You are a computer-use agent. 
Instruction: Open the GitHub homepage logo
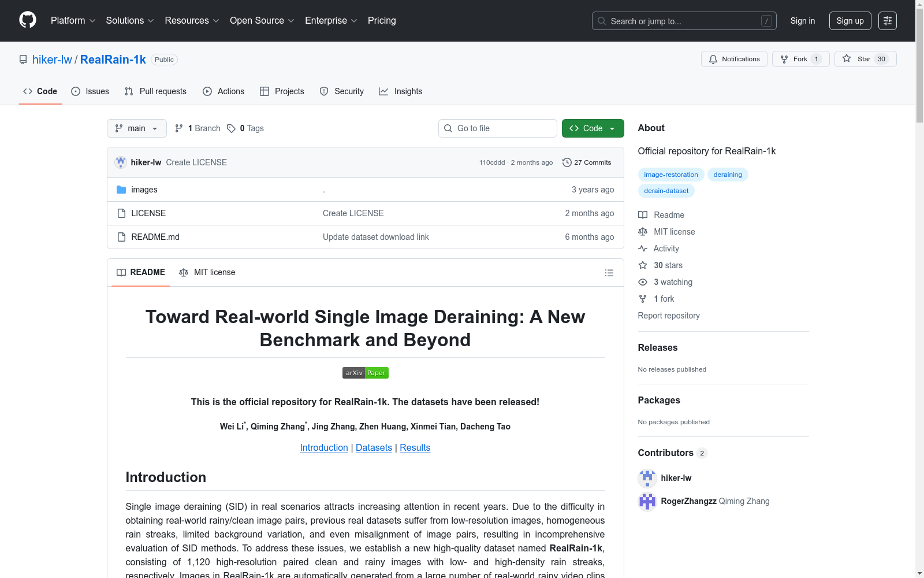tap(28, 20)
